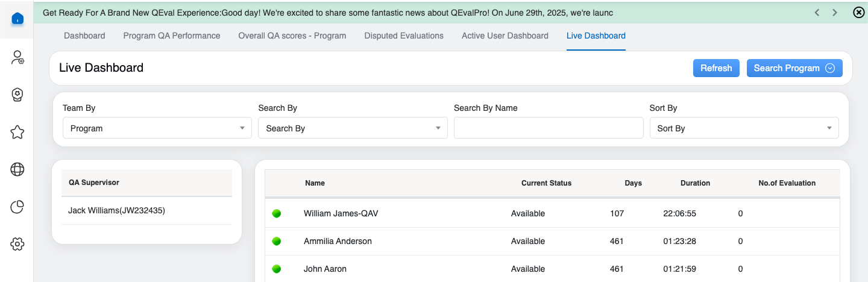Open the pie chart reports icon
Image resolution: width=868 pixels, height=282 pixels.
(17, 207)
